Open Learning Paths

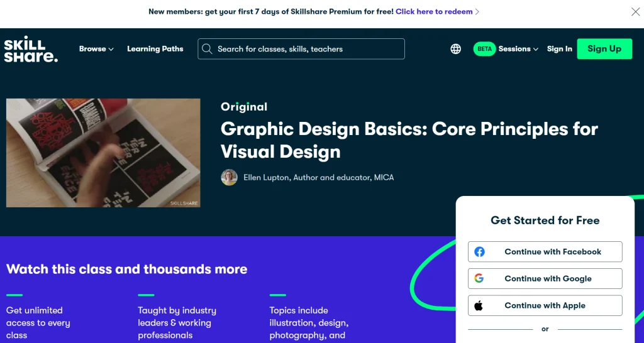click(x=155, y=49)
